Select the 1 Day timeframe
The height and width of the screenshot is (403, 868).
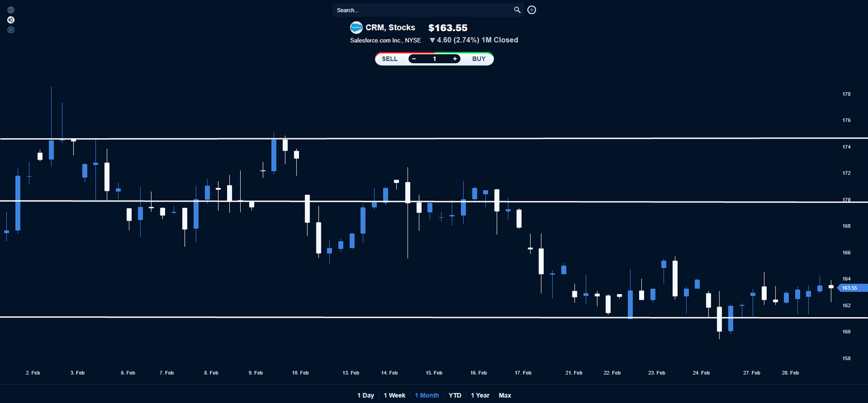pos(366,395)
